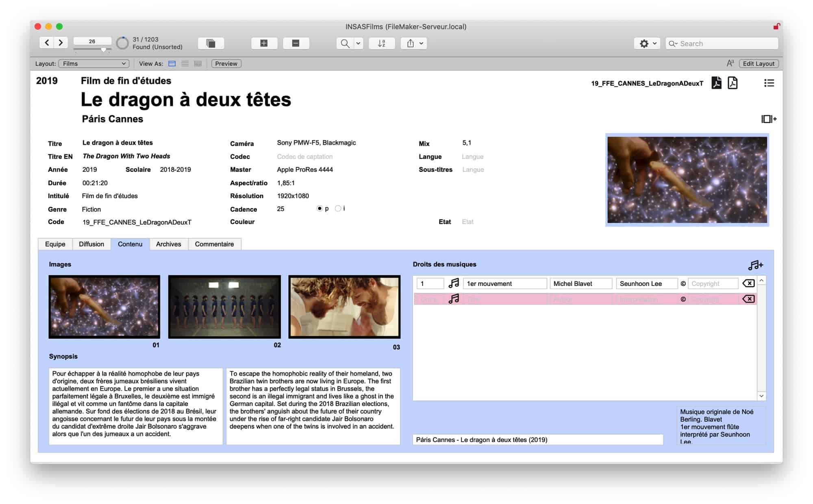Select the progressive 'p' radio button
Viewport: 813px width, 504px height.
pos(320,208)
